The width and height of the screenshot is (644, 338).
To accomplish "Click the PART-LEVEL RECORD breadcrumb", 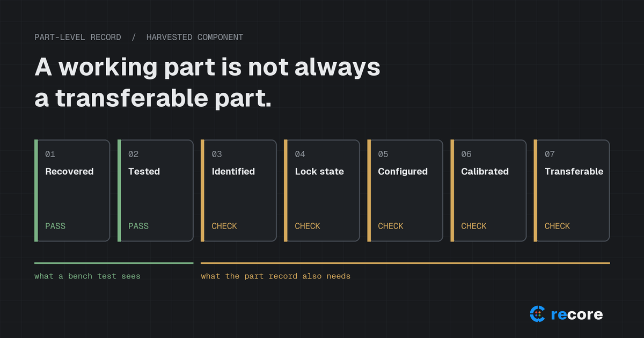I will [x=78, y=37].
